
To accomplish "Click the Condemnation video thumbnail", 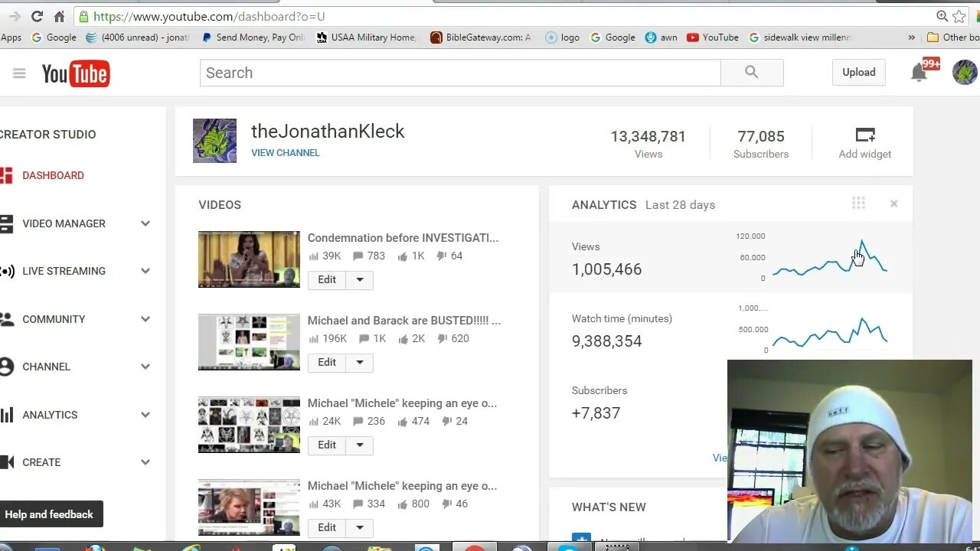I will click(x=249, y=259).
